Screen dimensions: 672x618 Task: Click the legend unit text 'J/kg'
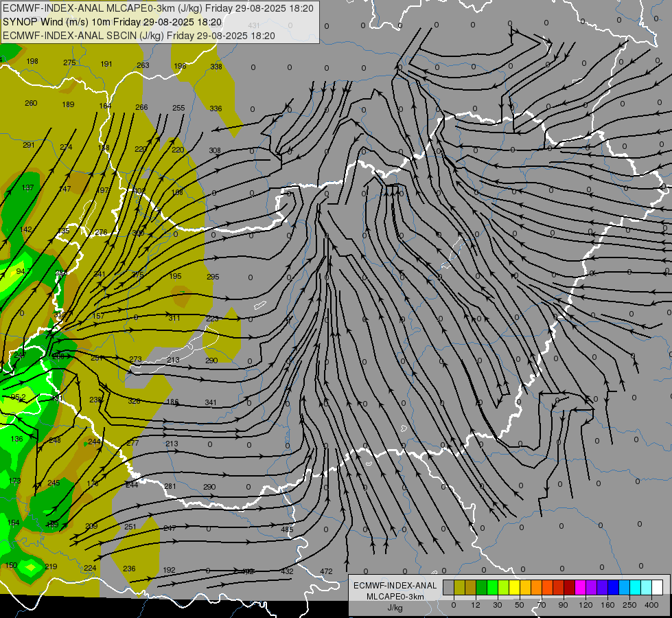pyautogui.click(x=395, y=608)
